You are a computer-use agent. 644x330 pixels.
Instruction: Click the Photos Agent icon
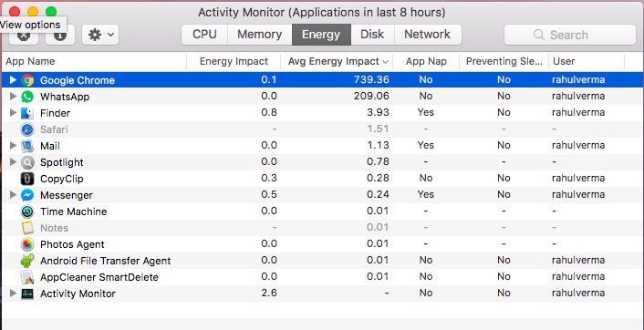[27, 244]
